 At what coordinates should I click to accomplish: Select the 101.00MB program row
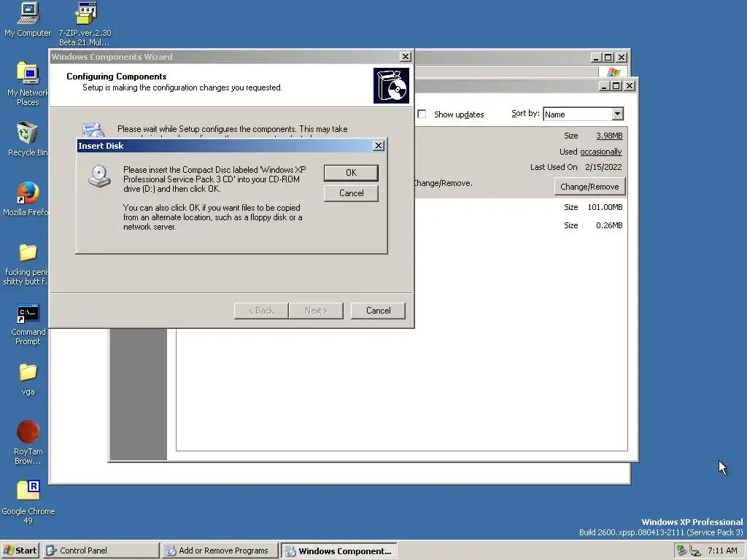pyautogui.click(x=521, y=207)
